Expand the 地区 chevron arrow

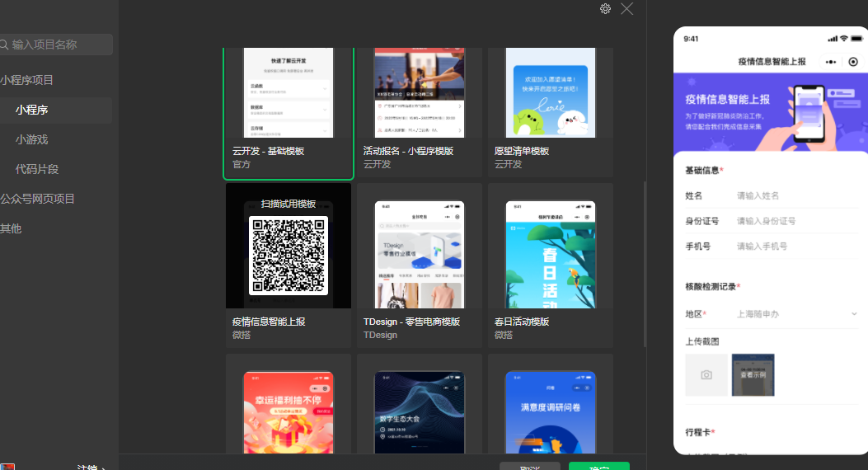(x=854, y=314)
